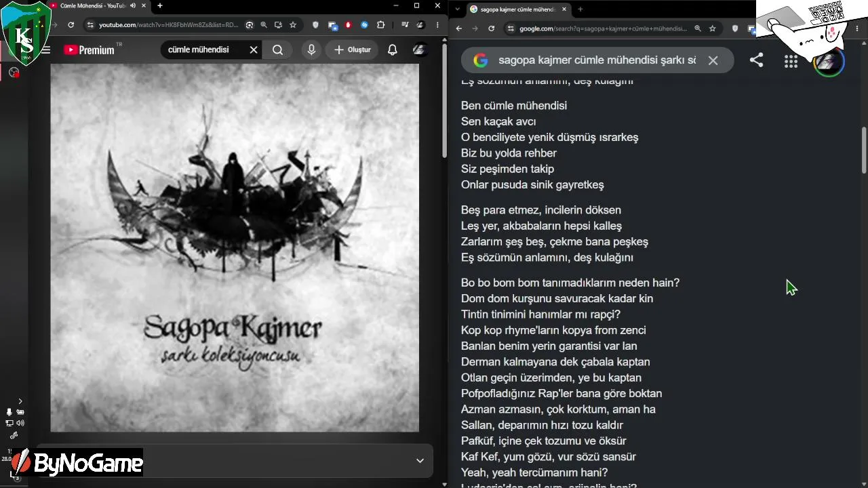The width and height of the screenshot is (868, 488).
Task: Click lyric 'Kaf Kef, yum gözü, vur sözü sansür'
Action: [x=549, y=457]
